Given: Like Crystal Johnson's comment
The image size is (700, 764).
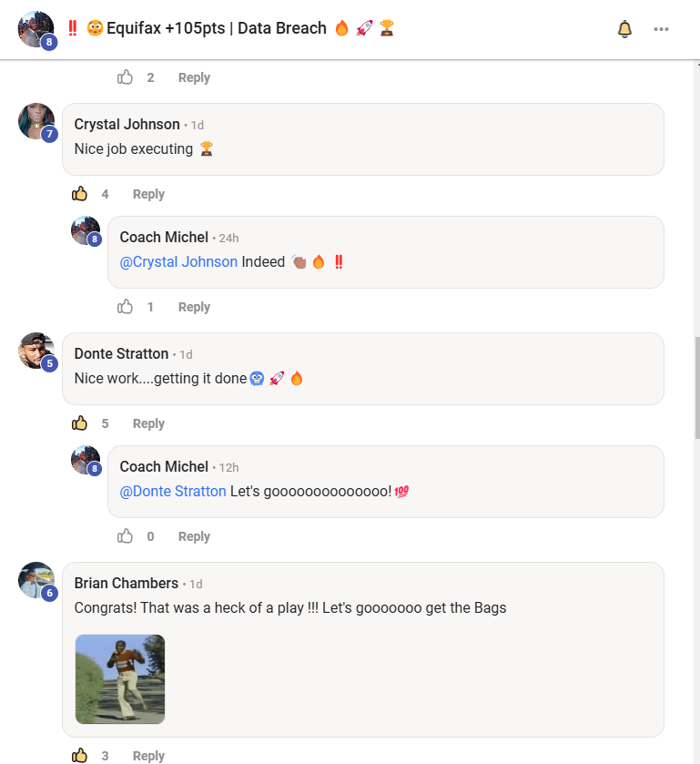Looking at the screenshot, I should click(x=80, y=194).
